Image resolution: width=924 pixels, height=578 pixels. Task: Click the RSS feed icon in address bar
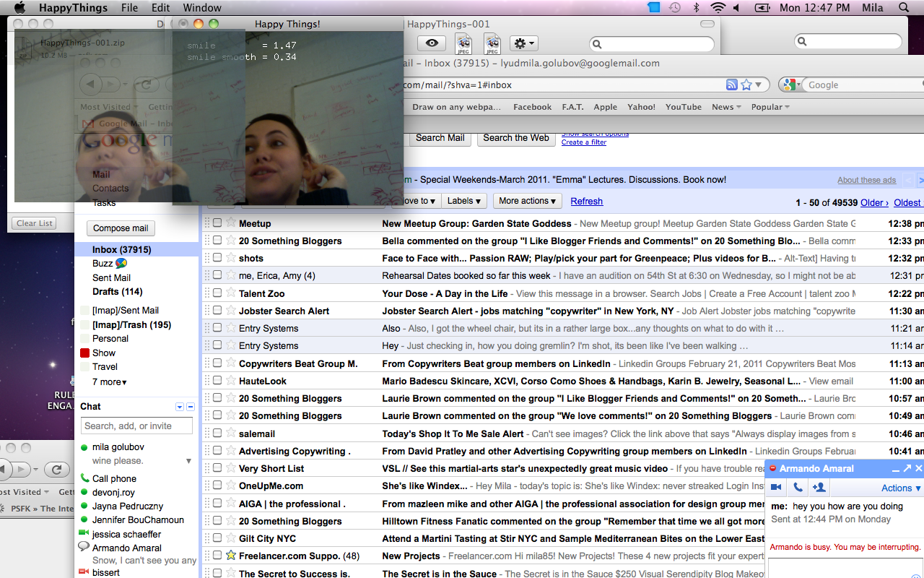732,85
